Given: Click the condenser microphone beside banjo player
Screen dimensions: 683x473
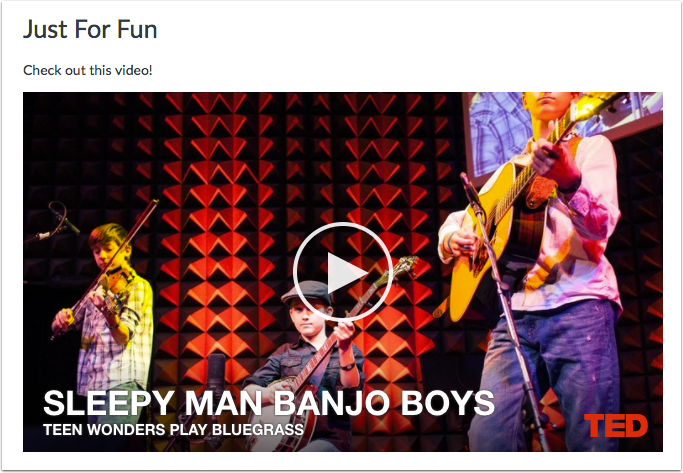Looking at the screenshot, I should click(216, 372).
